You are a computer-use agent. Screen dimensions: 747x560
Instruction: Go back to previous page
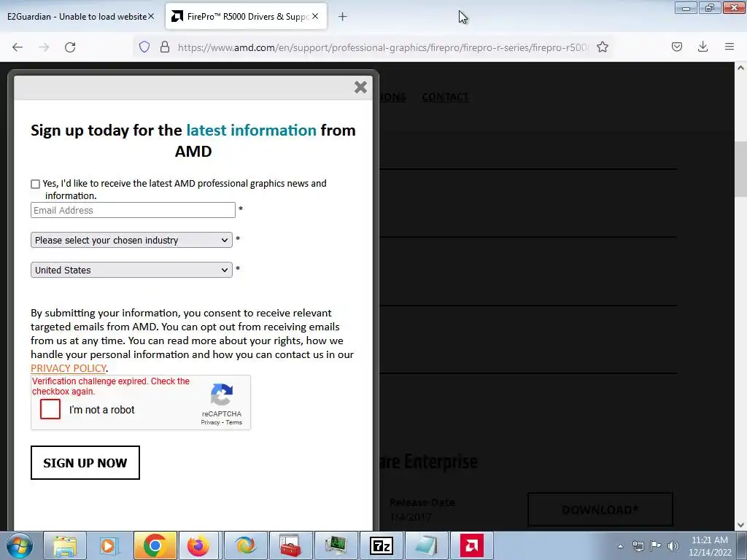(18, 47)
